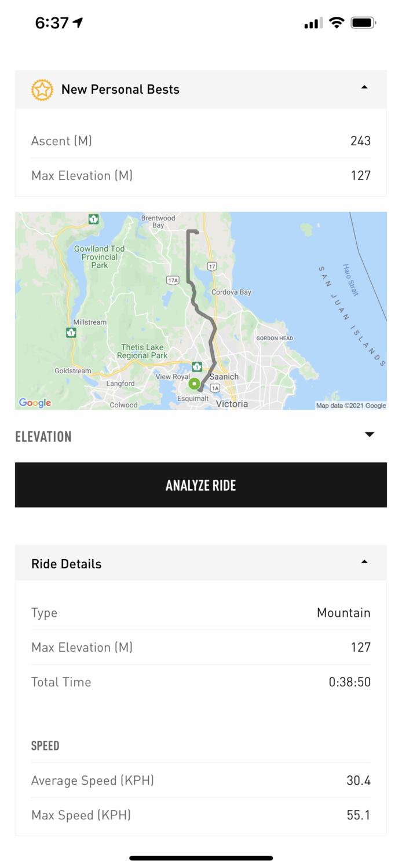Select the Total Time row

click(x=200, y=682)
